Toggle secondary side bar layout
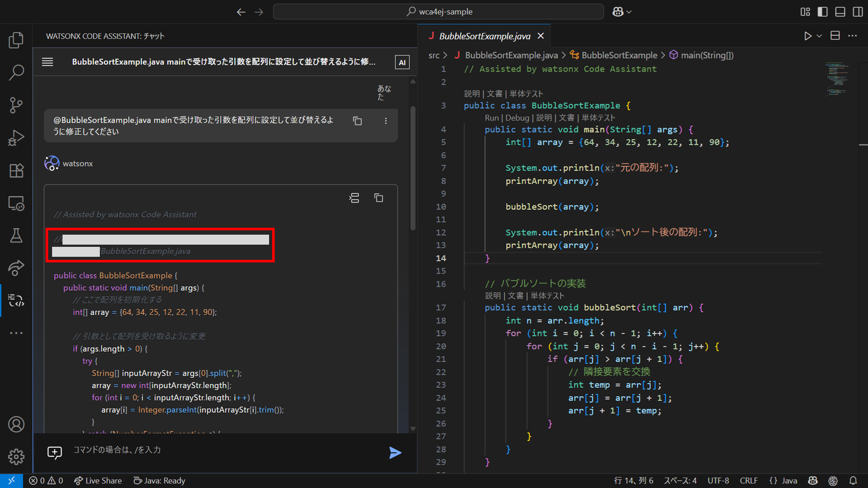This screenshot has width=868, height=488. pos(858,12)
